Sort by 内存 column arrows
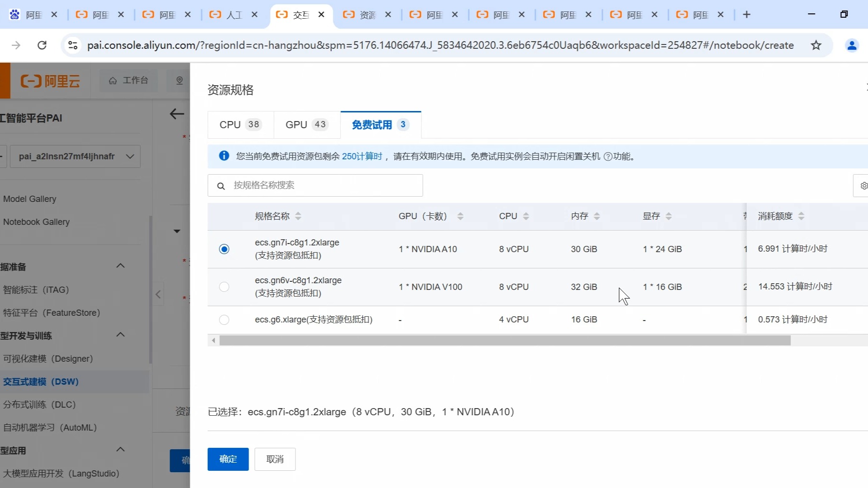The image size is (868, 488). click(x=597, y=216)
